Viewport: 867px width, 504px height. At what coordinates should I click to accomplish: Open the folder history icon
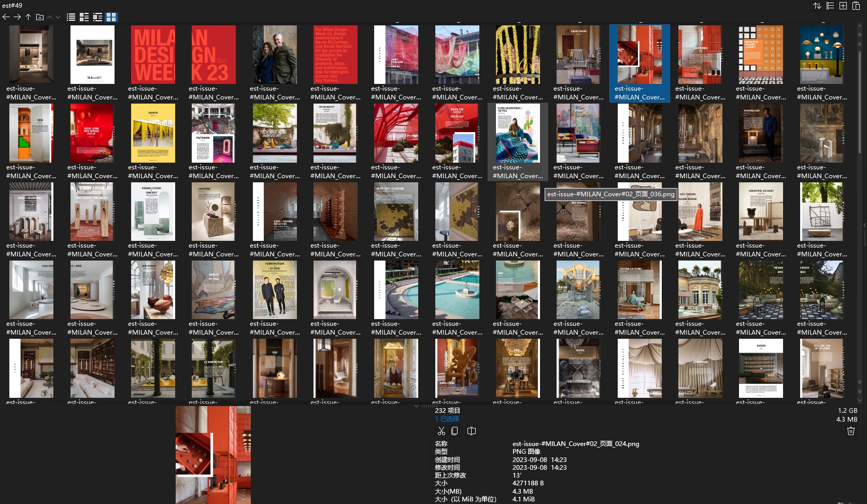pos(40,17)
